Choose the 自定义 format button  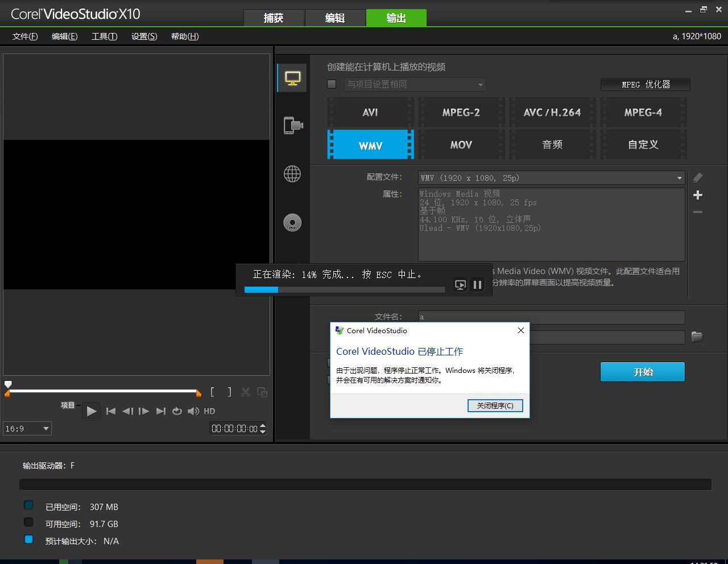(643, 144)
